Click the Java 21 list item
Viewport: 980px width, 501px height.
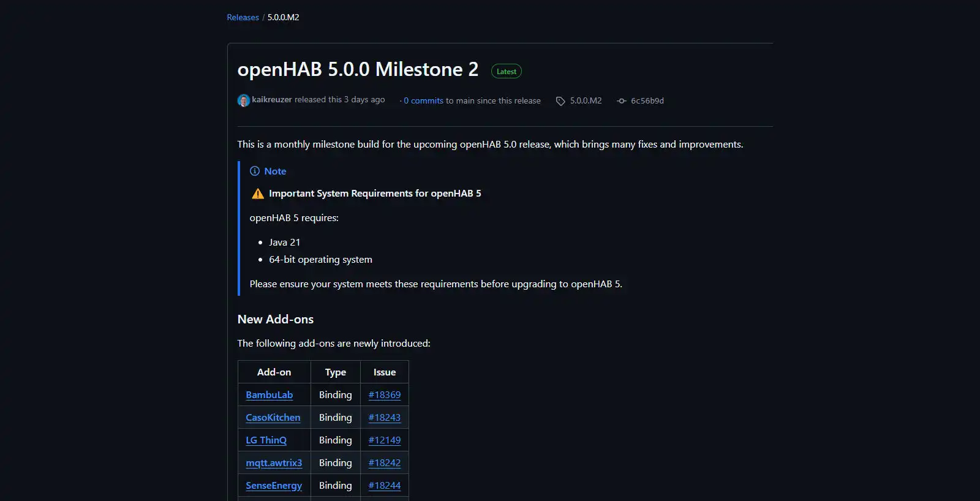(284, 242)
